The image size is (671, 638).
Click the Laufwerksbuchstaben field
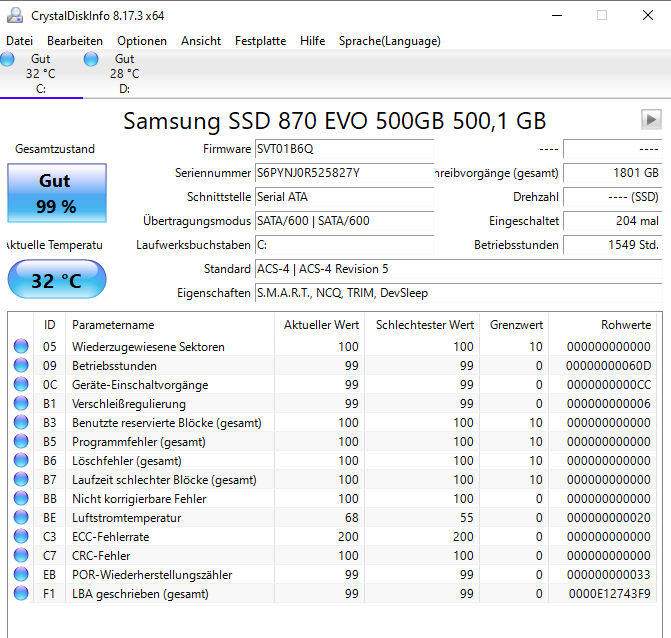coord(344,245)
